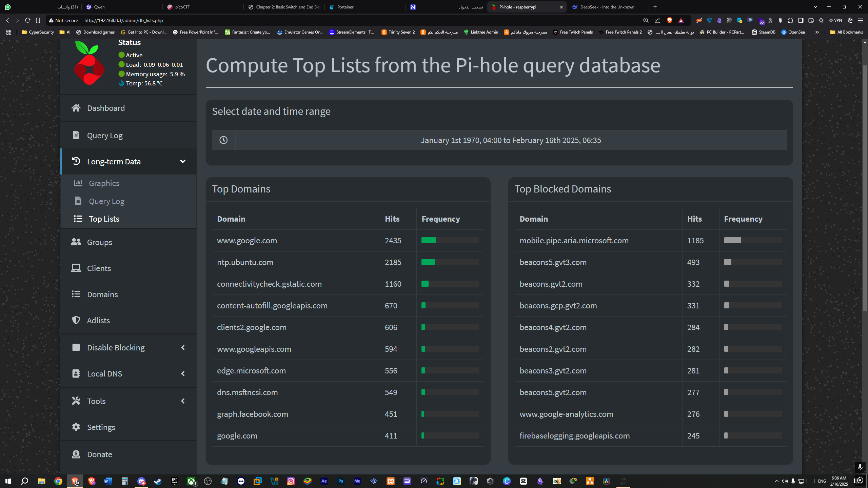Open File Explorer from taskbar

[x=41, y=481]
